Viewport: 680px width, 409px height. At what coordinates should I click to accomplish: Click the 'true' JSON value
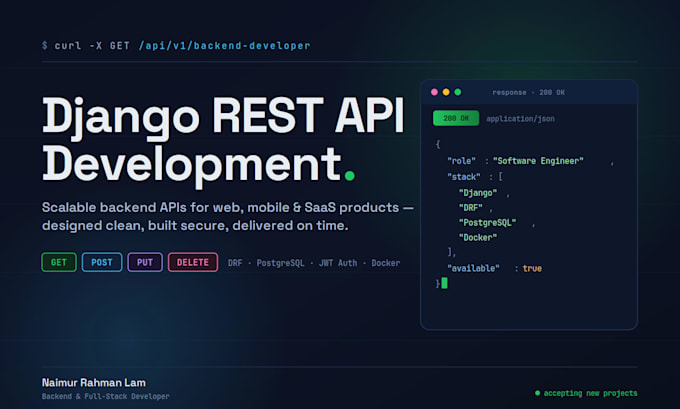coord(532,268)
